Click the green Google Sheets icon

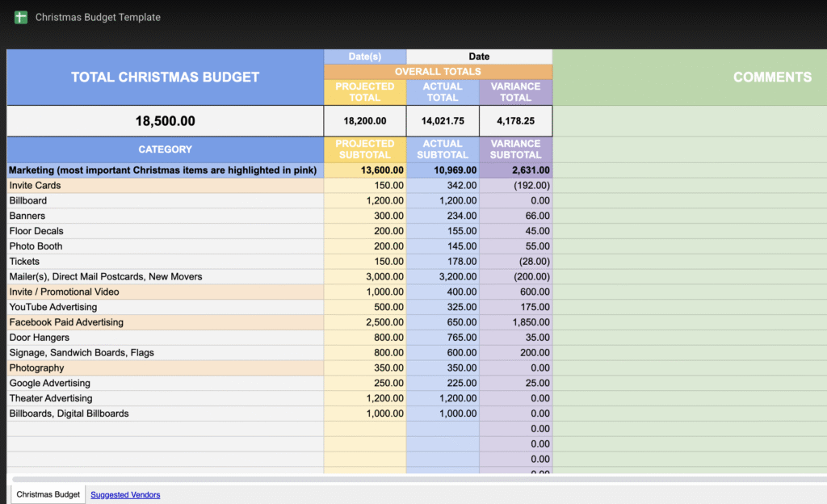(21, 17)
